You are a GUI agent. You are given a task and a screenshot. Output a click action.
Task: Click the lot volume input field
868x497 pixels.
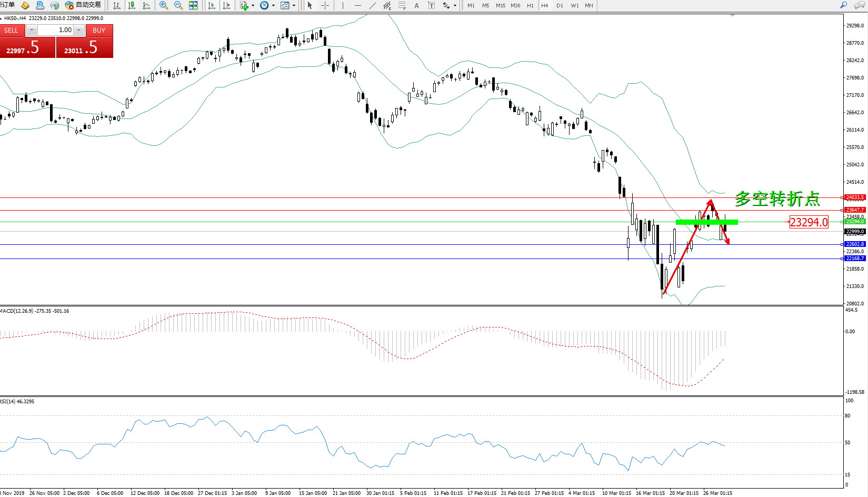click(x=55, y=30)
